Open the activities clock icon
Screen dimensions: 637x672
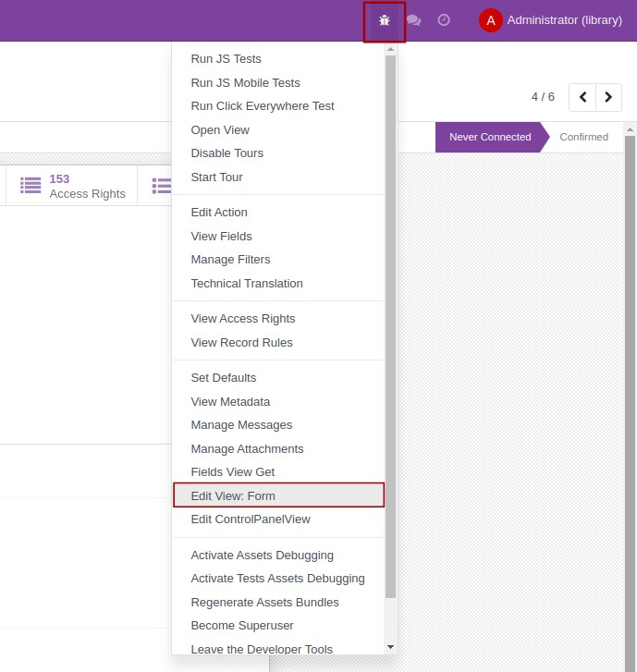point(444,20)
